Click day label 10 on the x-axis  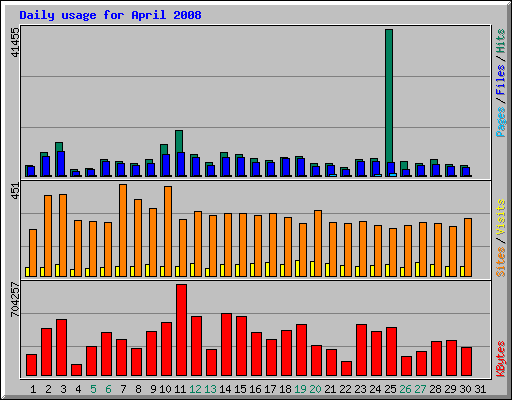point(165,389)
